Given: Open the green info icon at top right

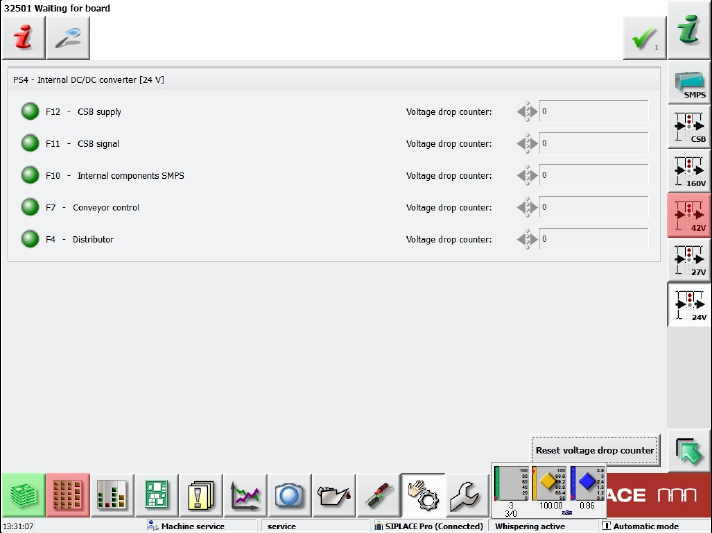Looking at the screenshot, I should click(x=689, y=30).
